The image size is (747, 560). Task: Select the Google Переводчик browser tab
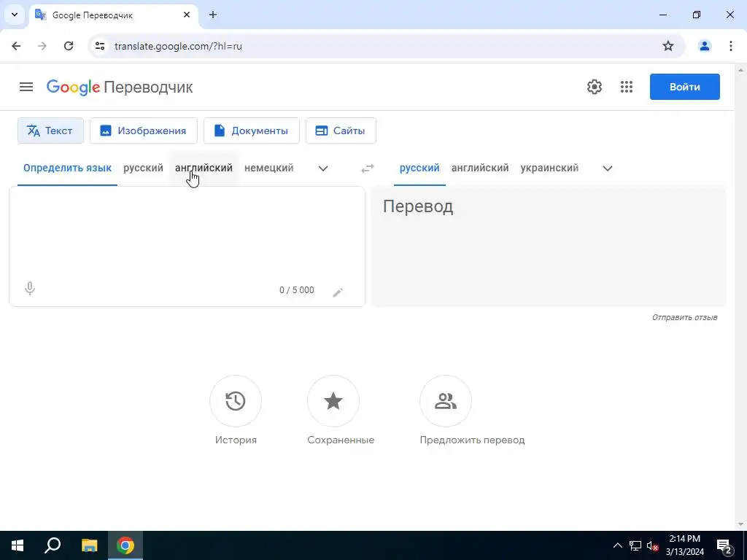(112, 15)
